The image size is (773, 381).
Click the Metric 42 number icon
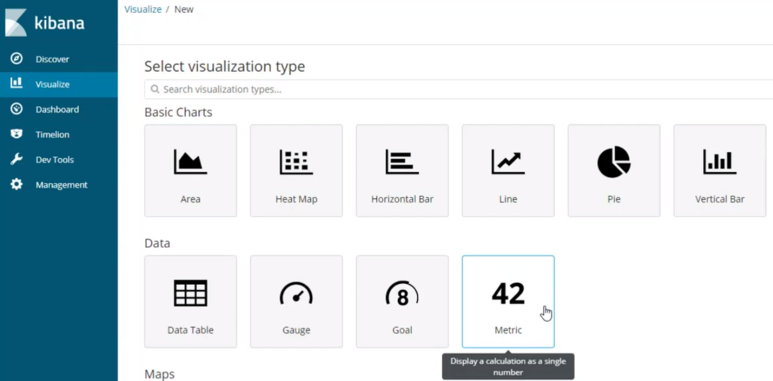(508, 293)
